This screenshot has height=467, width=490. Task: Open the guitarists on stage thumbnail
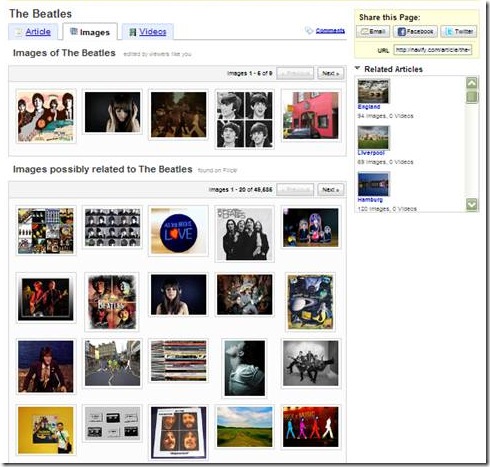click(x=46, y=298)
